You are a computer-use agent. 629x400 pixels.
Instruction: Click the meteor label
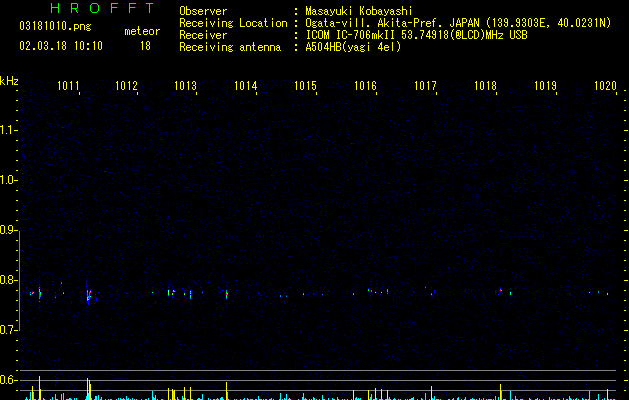point(142,31)
